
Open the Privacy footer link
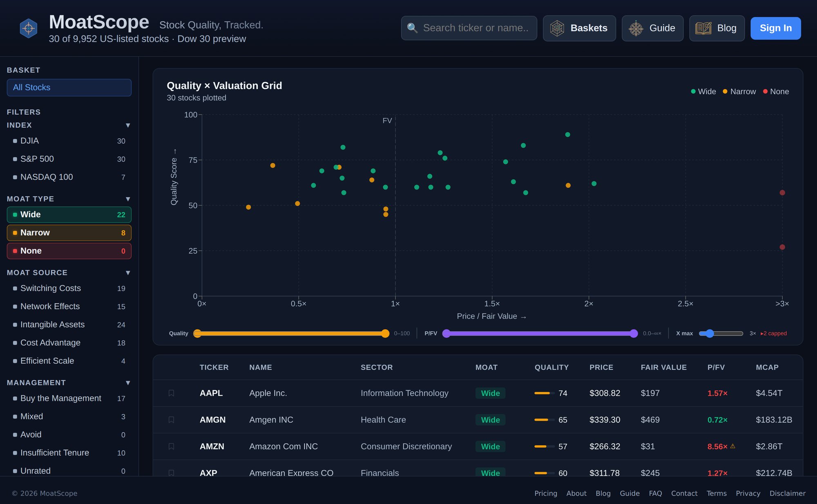tap(748, 493)
